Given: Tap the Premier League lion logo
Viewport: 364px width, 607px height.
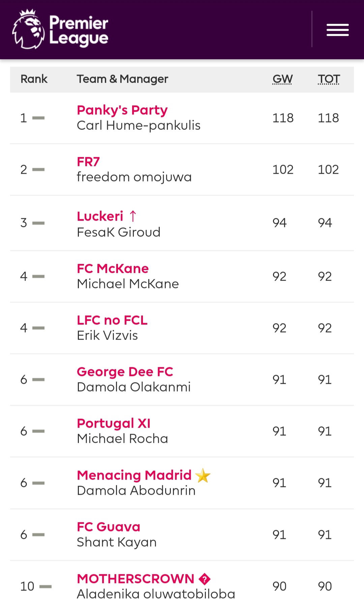Looking at the screenshot, I should 28,29.
